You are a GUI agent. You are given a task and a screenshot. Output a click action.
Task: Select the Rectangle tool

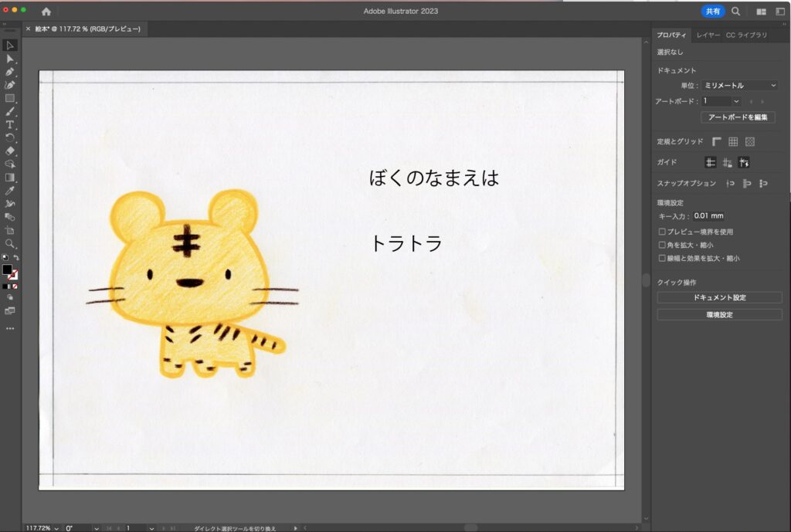point(10,98)
